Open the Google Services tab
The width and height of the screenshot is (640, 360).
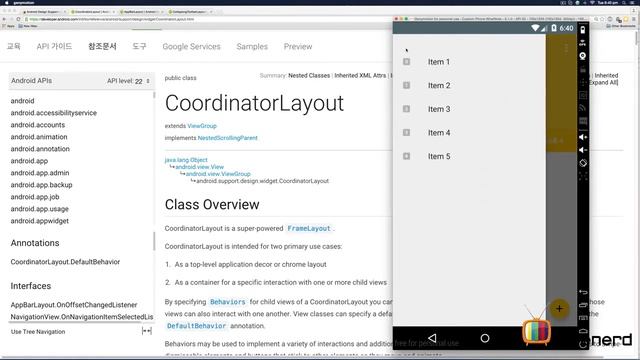(x=191, y=47)
